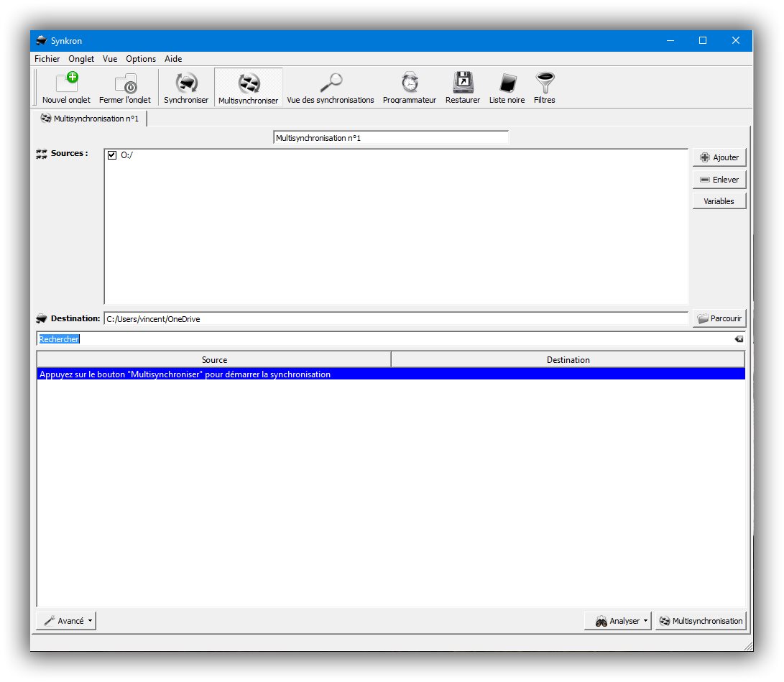784x682 pixels.
Task: Select the Multisynchroniser toolbar icon
Action: [x=248, y=83]
